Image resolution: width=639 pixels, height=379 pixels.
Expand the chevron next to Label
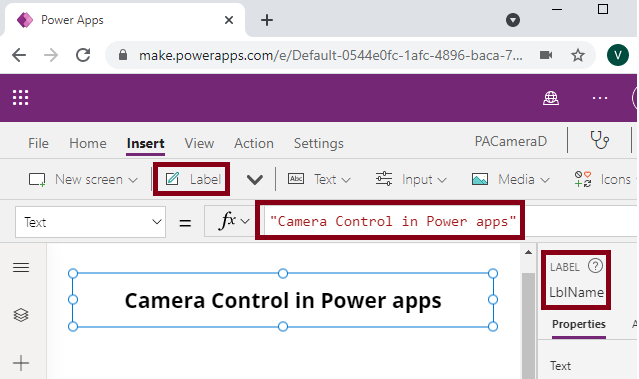coord(255,180)
